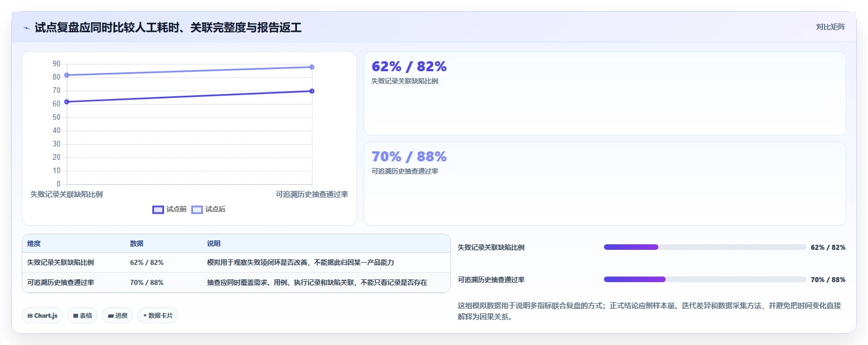The image size is (868, 345).
Task: Click the 试点后 data point at 88
Action: 312,67
